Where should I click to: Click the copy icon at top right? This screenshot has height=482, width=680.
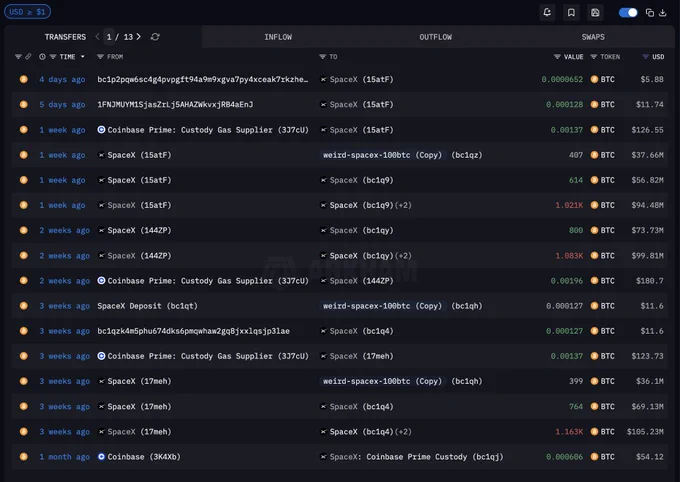pyautogui.click(x=650, y=13)
